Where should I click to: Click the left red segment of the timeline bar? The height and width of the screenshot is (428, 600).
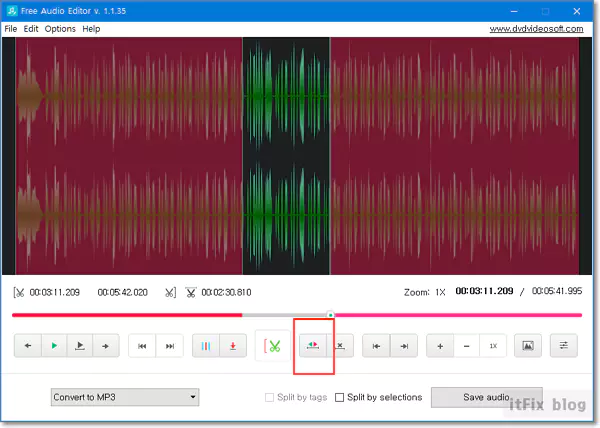point(127,315)
